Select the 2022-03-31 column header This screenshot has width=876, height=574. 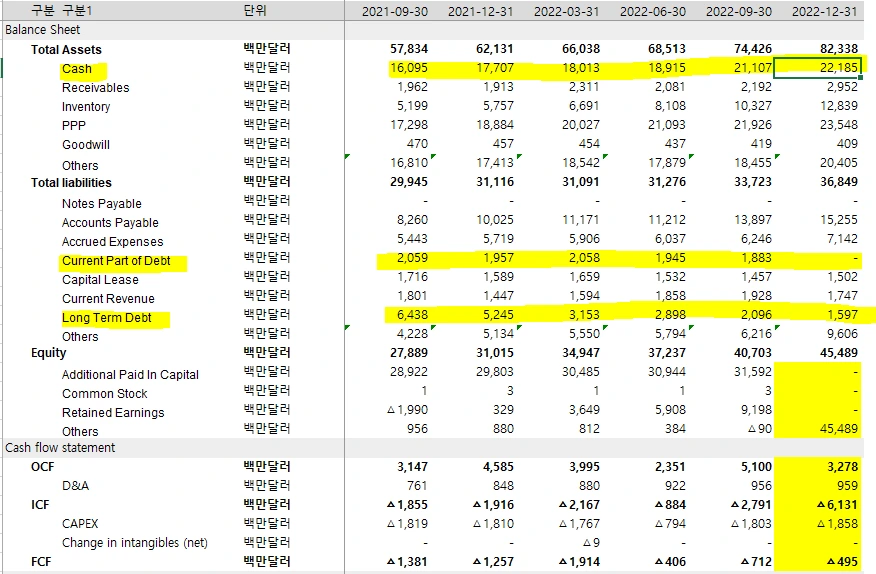tap(566, 11)
